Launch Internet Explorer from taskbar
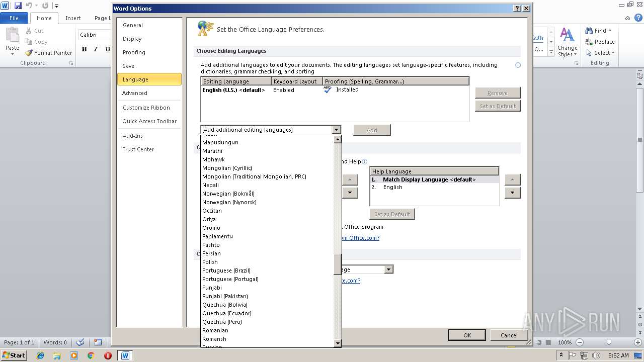Image resolution: width=644 pixels, height=362 pixels. (40, 355)
